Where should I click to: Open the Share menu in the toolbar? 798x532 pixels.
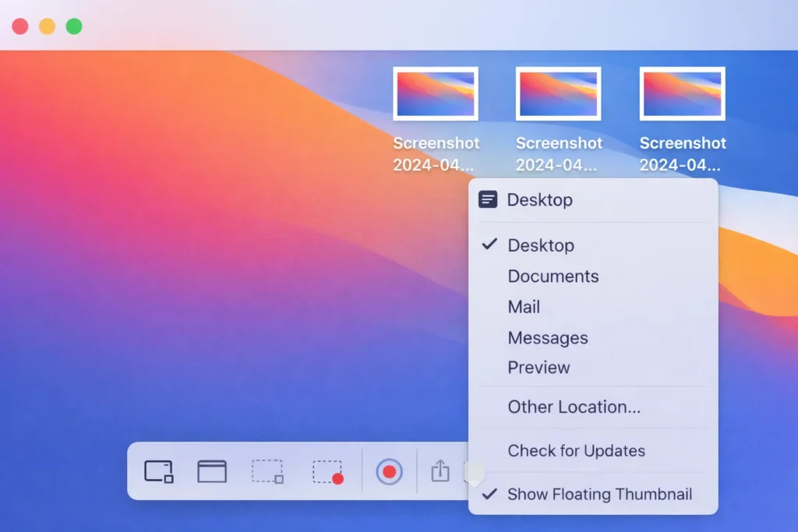(x=440, y=471)
